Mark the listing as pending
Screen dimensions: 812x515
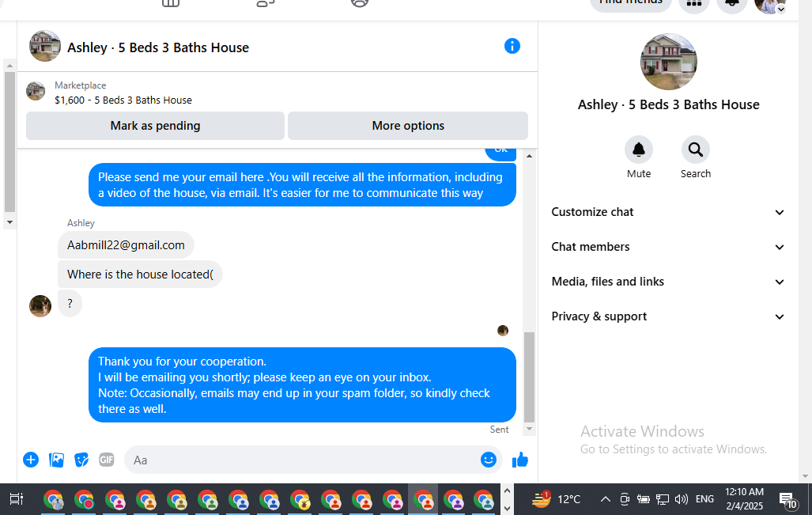point(155,126)
